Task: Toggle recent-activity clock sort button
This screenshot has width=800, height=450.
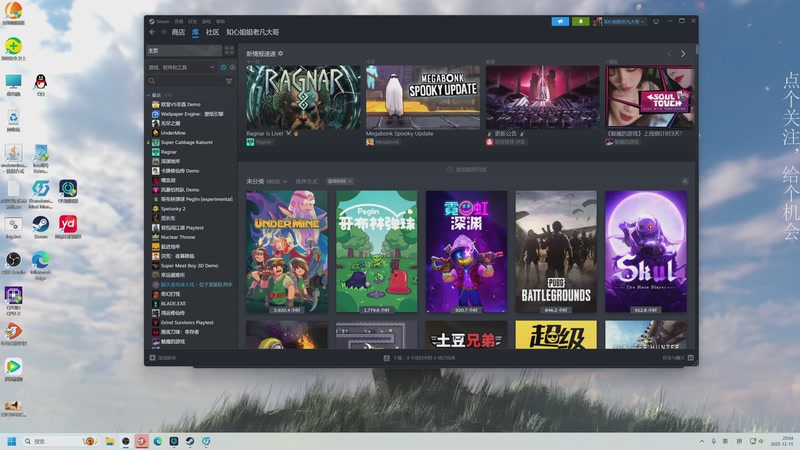Action: (223, 67)
